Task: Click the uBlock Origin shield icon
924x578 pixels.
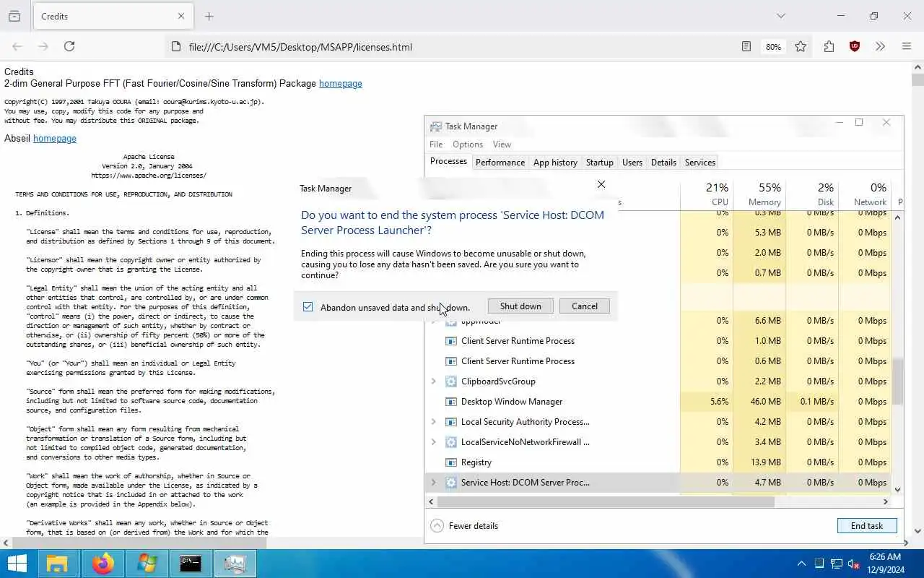Action: pyautogui.click(x=855, y=46)
